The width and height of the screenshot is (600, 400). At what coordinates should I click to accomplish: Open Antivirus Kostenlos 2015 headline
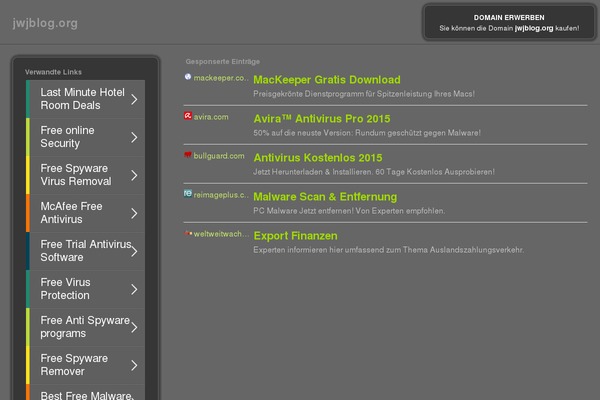pos(318,158)
